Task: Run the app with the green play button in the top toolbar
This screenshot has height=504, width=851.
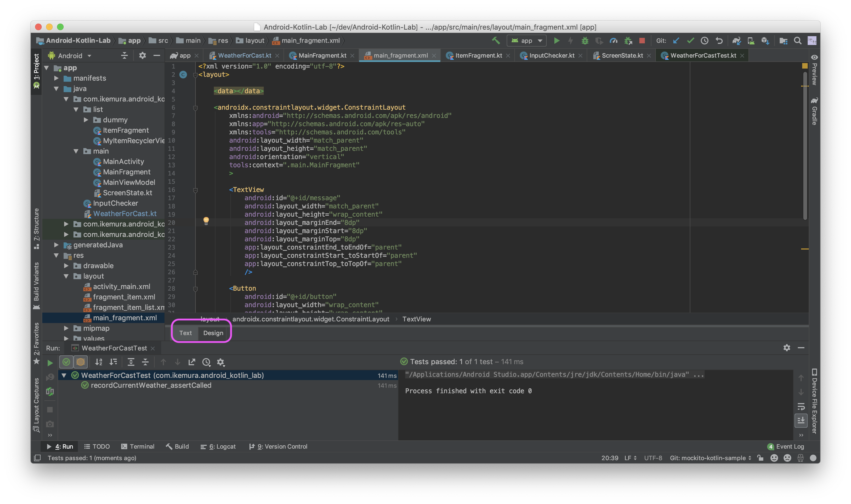Action: coord(556,41)
